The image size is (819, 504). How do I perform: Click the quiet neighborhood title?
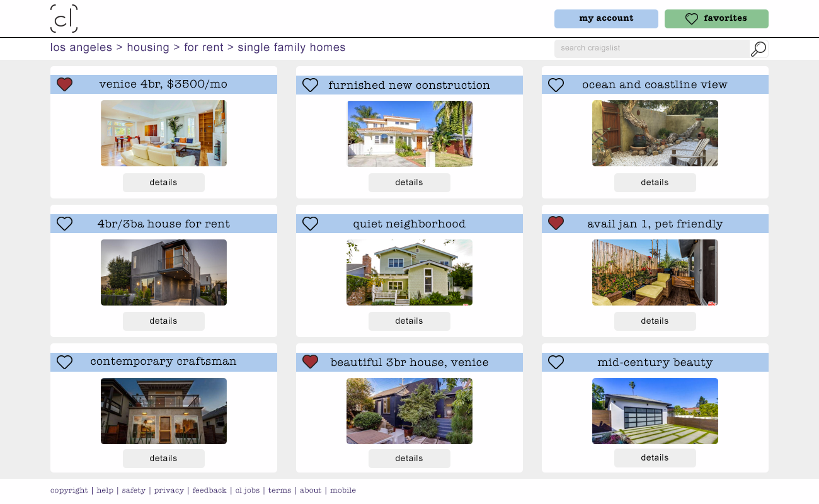409,224
